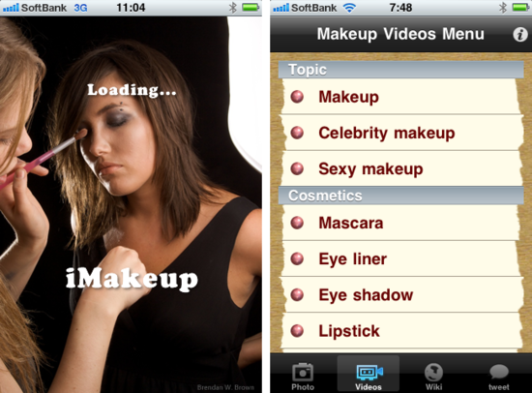Image resolution: width=532 pixels, height=393 pixels.
Task: Tap the video camera icon in the tab bar
Action: click(369, 372)
